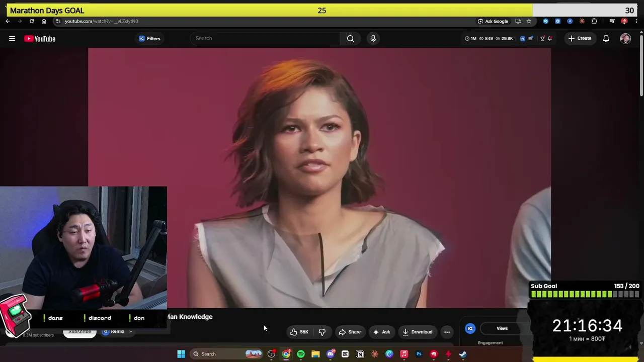Start voice search with microphone

373,38
